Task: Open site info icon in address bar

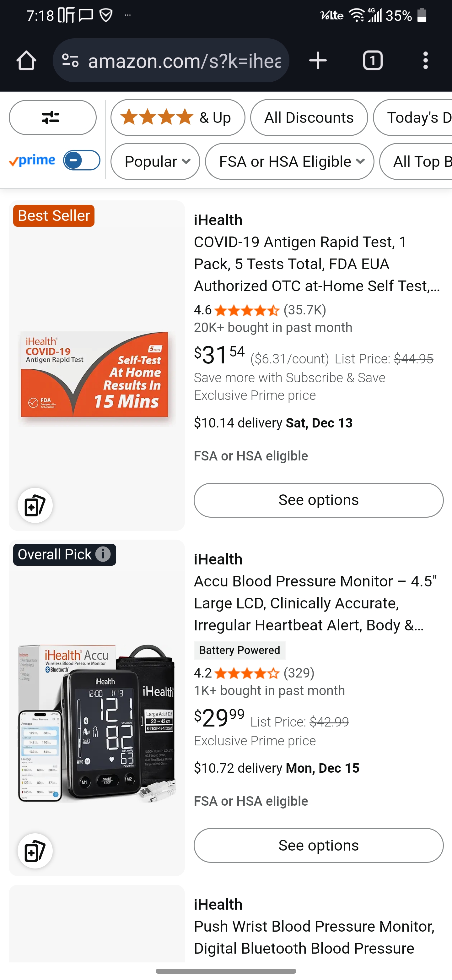Action: click(x=70, y=61)
